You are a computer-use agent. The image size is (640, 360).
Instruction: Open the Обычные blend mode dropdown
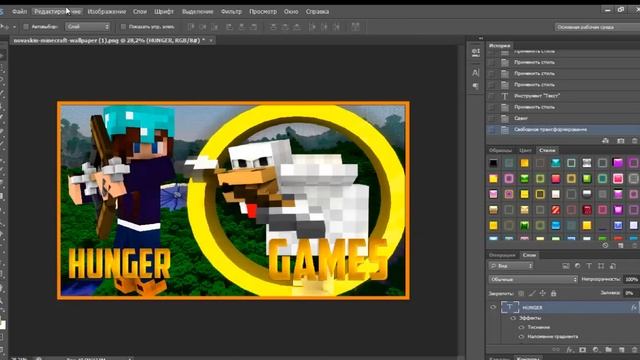click(533, 280)
